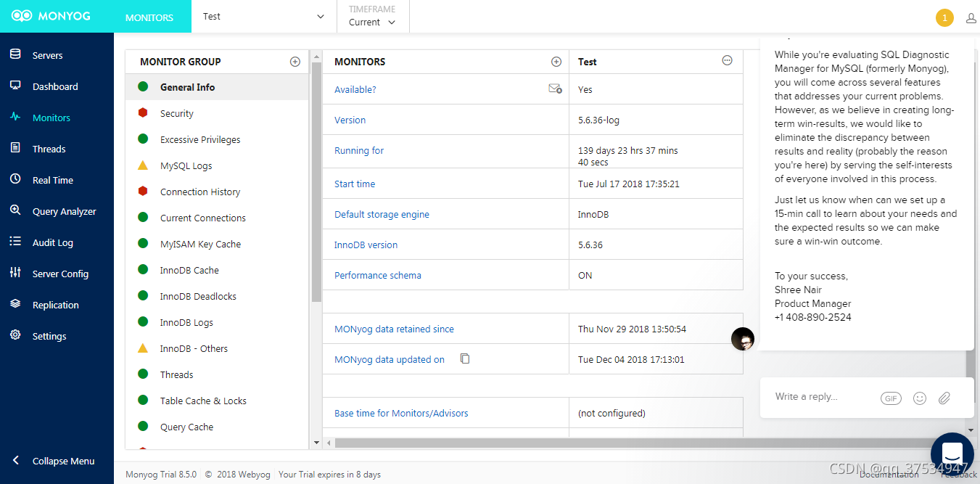Open Test server column options menu
980x484 pixels.
[728, 61]
